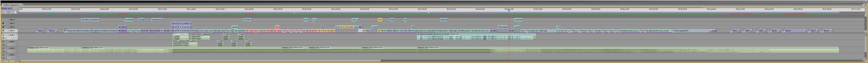Click the 00:02:00:00 mark on ruler

click(x=249, y=9)
